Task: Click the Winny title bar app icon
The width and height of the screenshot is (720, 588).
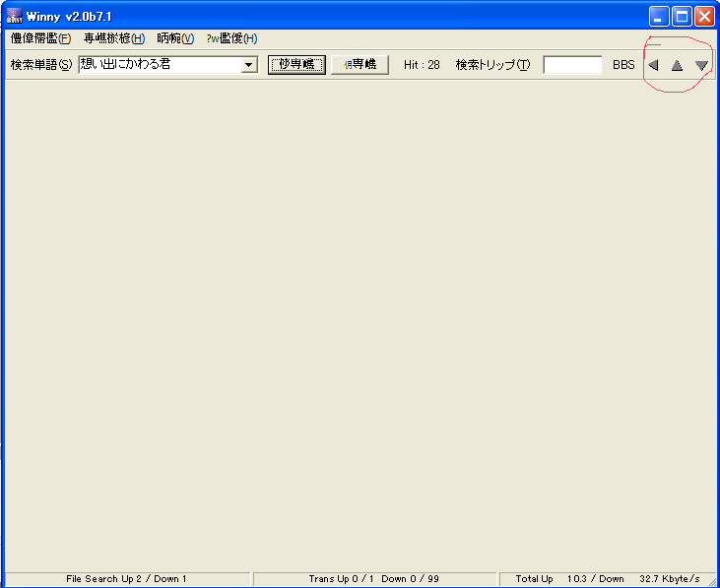Action: tap(14, 16)
